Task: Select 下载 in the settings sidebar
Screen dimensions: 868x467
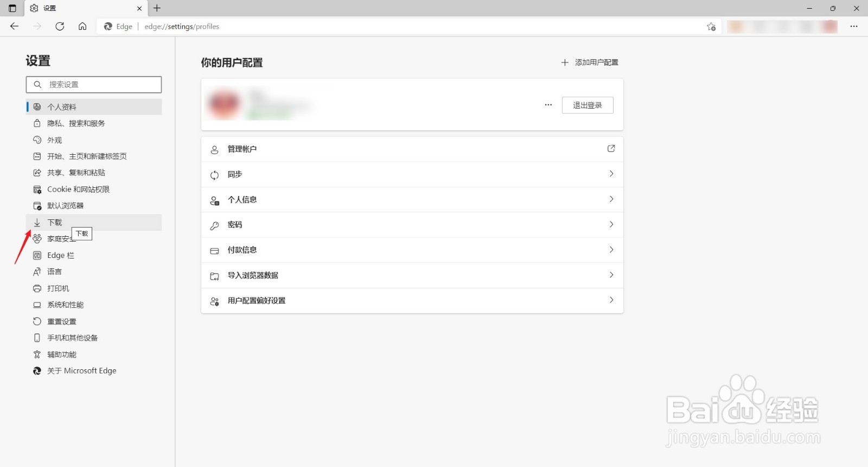Action: [55, 222]
